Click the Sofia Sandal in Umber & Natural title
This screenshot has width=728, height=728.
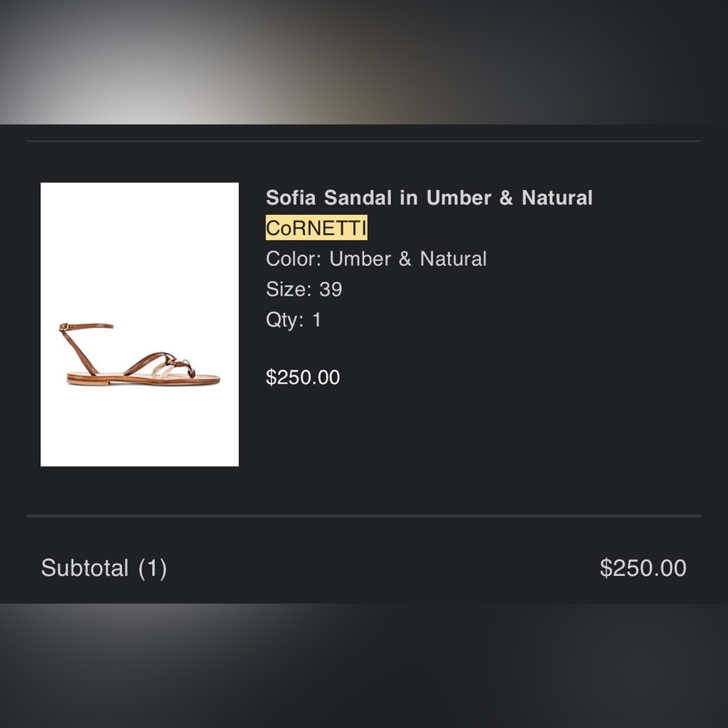pyautogui.click(x=429, y=198)
